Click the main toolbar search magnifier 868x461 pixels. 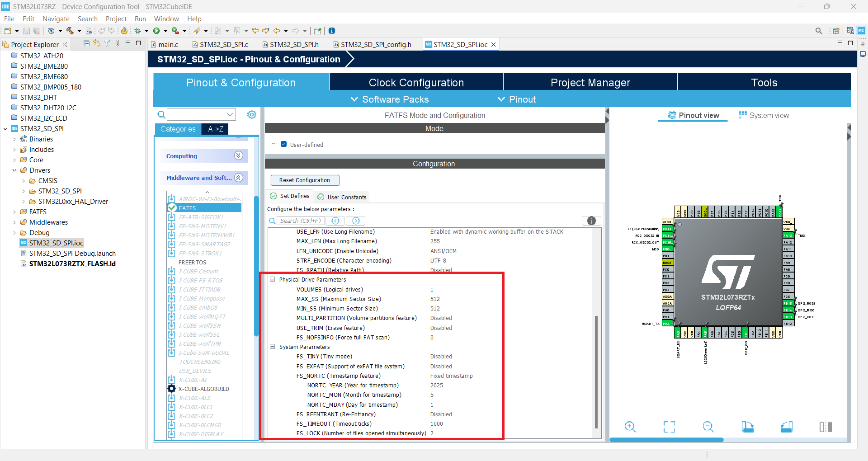coord(819,31)
